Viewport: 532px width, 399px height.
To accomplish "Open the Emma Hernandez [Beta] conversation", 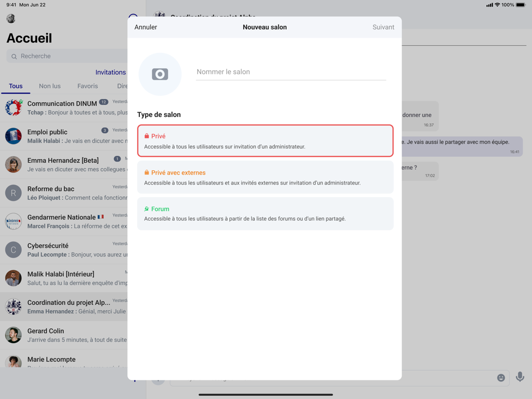I will coord(64,164).
